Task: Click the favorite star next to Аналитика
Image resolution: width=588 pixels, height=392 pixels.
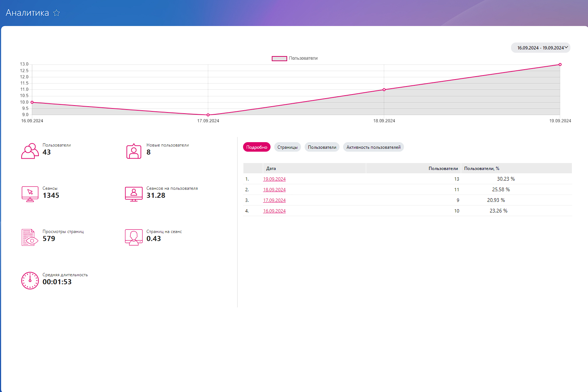Action: point(56,13)
